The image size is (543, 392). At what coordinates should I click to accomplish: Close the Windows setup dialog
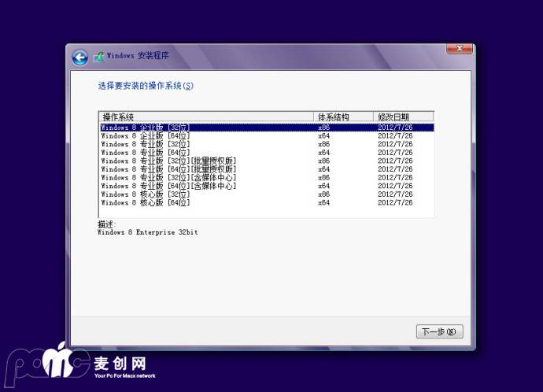point(459,50)
